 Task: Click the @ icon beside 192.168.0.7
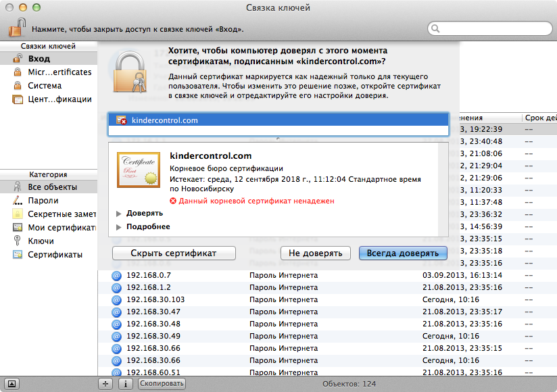coord(116,276)
